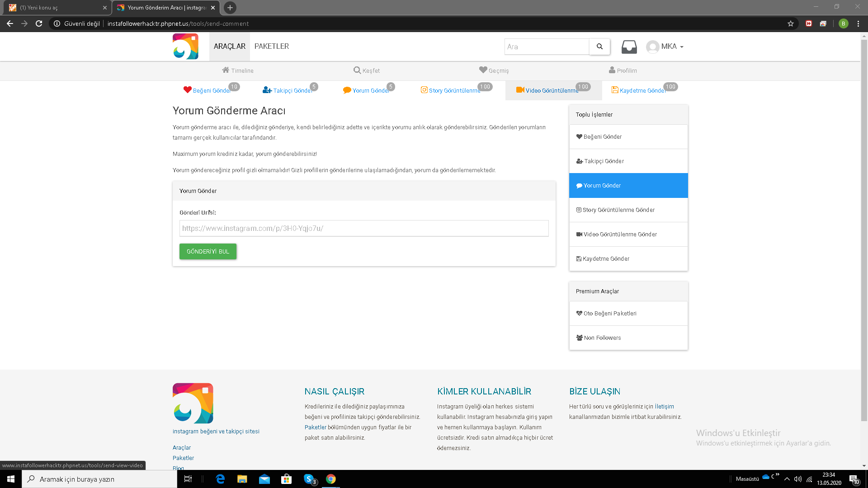Open the Mail app from the taskbar
This screenshot has height=488, width=868.
click(x=264, y=479)
